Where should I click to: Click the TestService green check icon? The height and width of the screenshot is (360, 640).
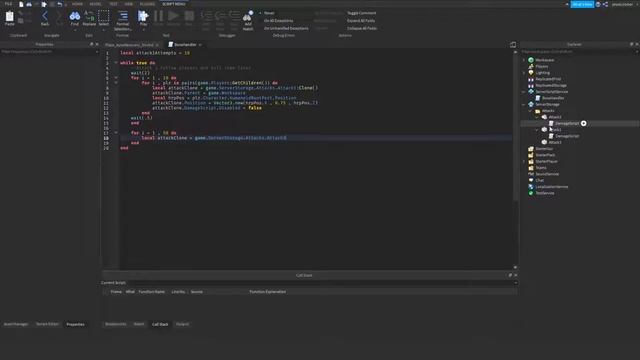531,193
